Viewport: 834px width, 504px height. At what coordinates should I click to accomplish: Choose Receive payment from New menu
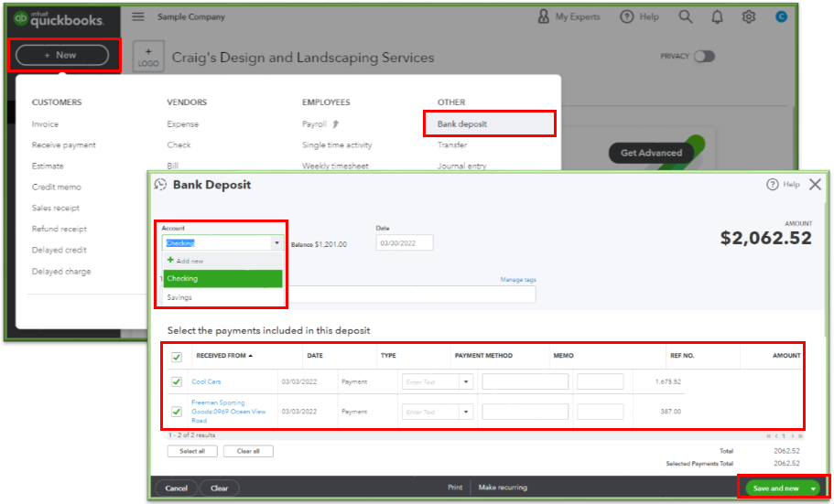click(x=64, y=145)
